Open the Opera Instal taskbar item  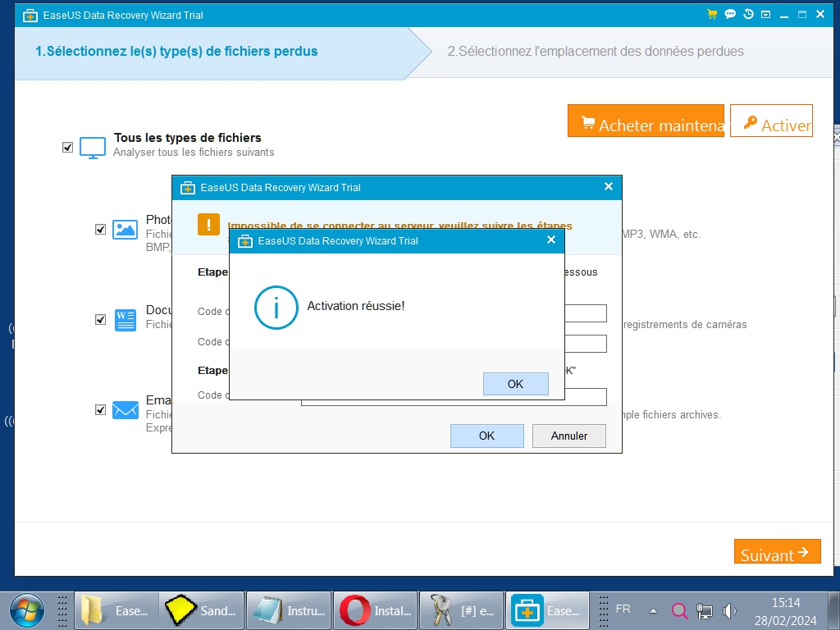coord(376,610)
